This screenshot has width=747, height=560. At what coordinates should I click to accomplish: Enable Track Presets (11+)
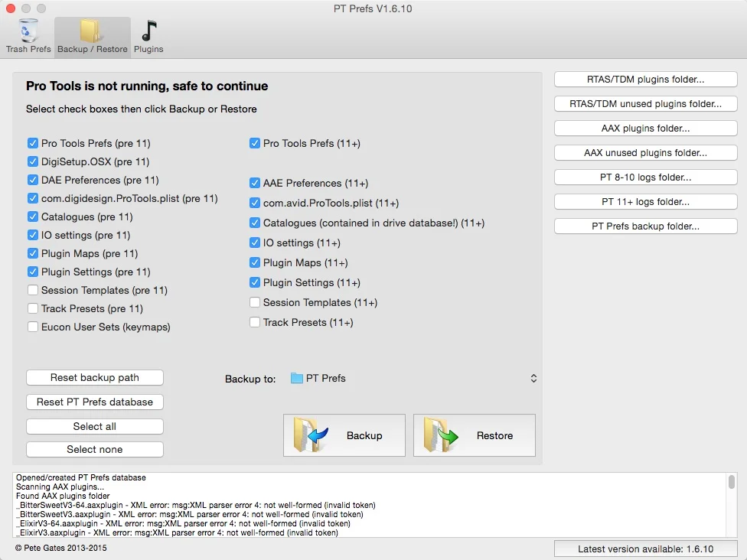click(x=255, y=322)
